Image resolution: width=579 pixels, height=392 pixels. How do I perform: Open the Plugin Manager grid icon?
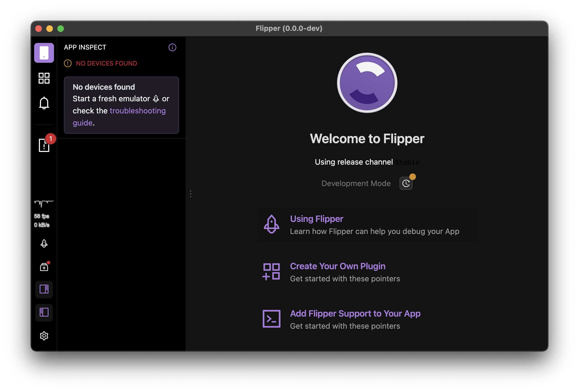coord(44,78)
